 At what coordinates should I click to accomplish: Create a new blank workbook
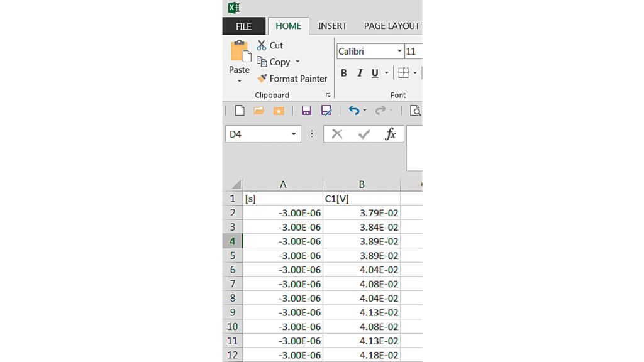pyautogui.click(x=240, y=111)
